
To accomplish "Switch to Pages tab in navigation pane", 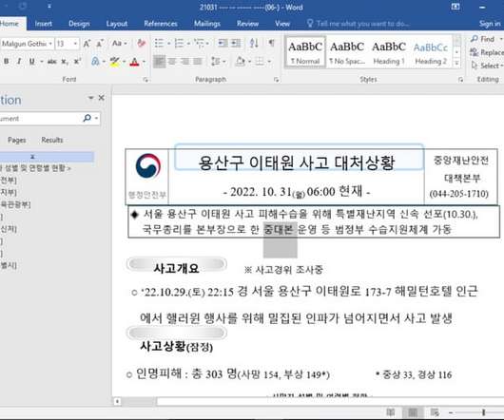I will point(17,140).
